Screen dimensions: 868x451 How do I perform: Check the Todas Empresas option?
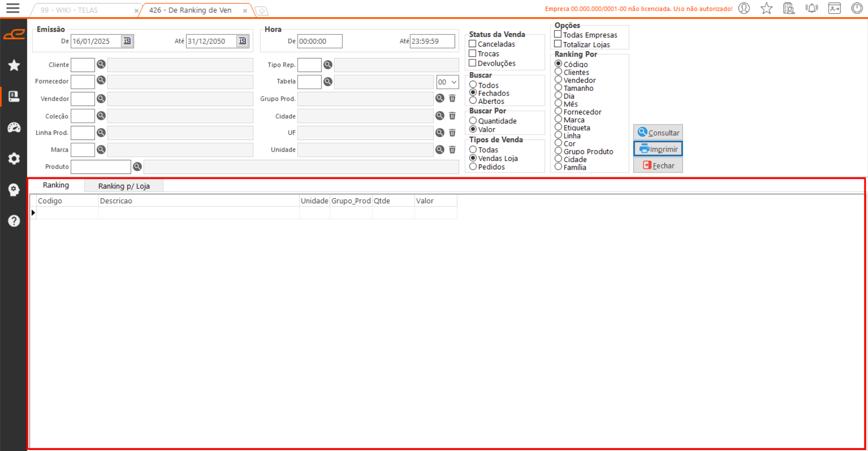pyautogui.click(x=558, y=34)
